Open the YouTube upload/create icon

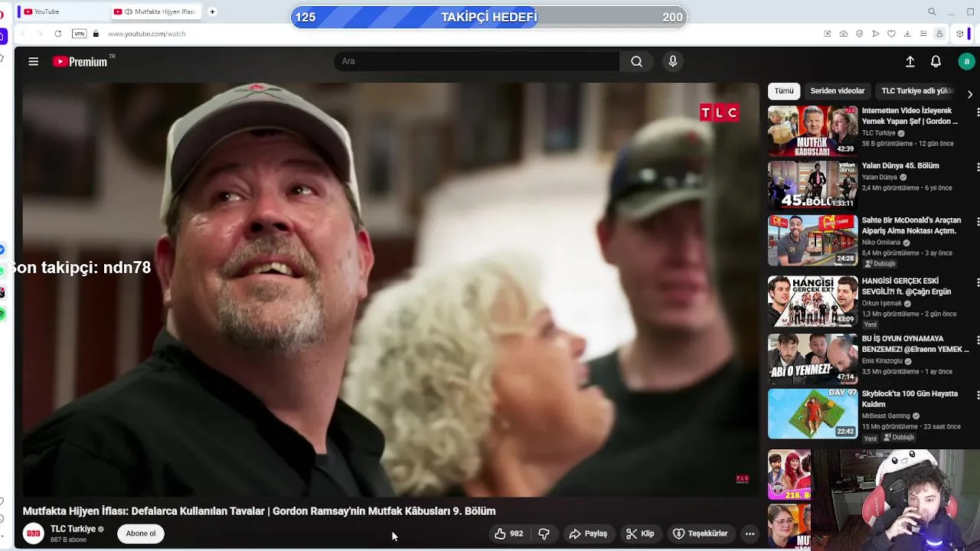(910, 61)
